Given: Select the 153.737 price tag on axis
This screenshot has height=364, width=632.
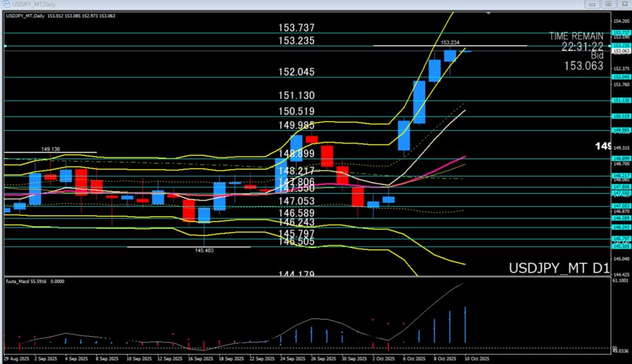Looking at the screenshot, I should [x=620, y=33].
